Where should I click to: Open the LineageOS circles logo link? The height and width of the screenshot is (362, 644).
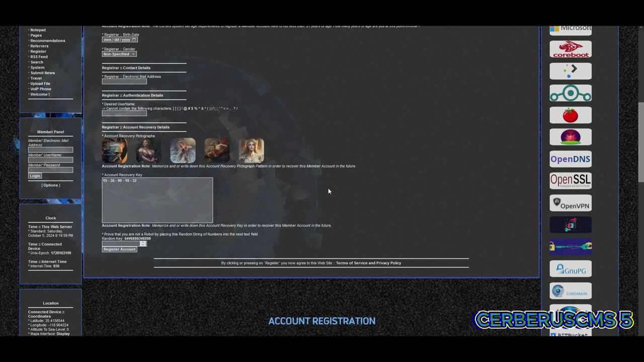point(571,93)
